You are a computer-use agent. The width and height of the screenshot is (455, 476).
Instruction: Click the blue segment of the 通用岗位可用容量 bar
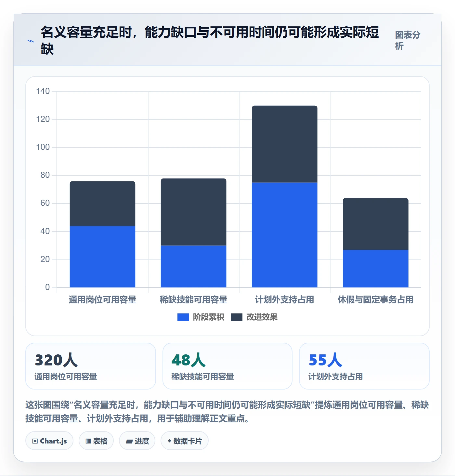[x=102, y=257]
